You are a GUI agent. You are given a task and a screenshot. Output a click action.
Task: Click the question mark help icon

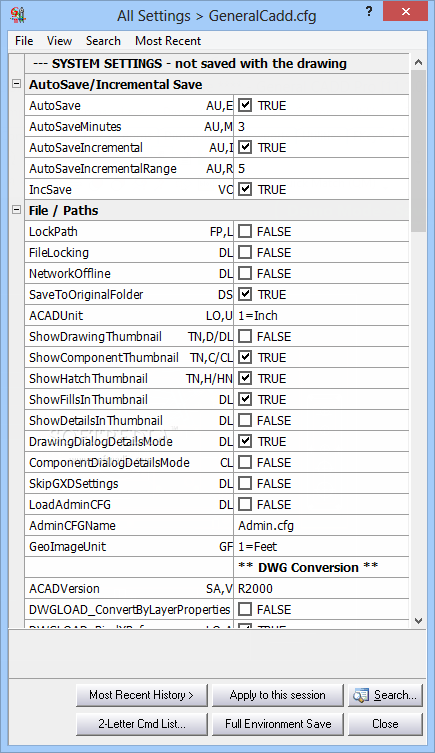(x=369, y=12)
